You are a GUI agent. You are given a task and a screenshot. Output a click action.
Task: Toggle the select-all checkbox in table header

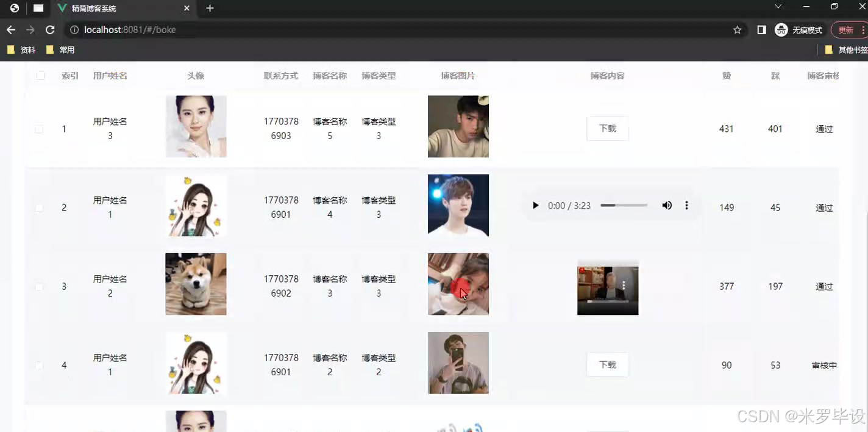(x=40, y=76)
